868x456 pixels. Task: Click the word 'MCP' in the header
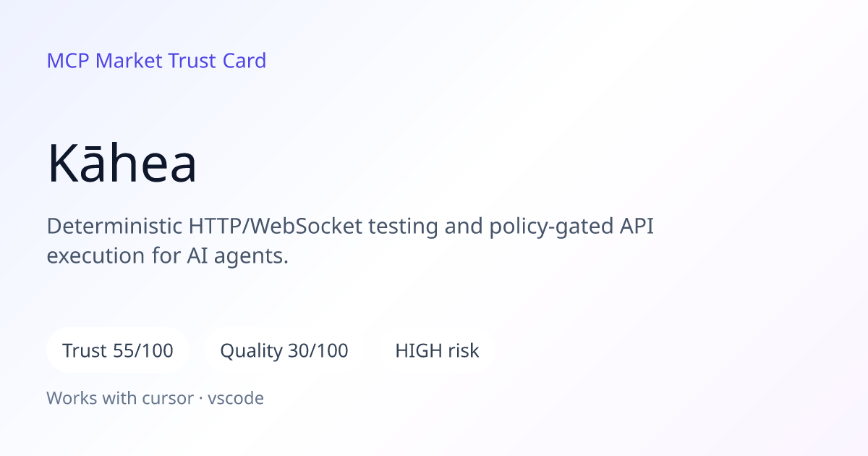coord(69,61)
